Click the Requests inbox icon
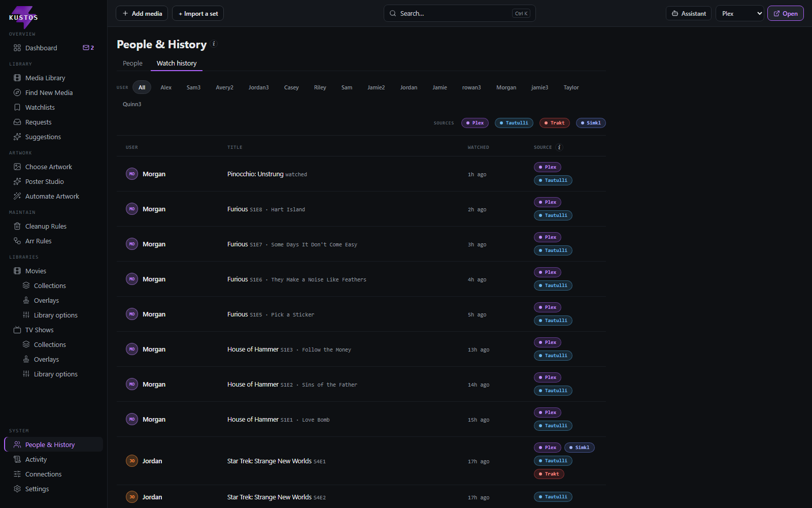This screenshot has width=812, height=508. point(17,122)
